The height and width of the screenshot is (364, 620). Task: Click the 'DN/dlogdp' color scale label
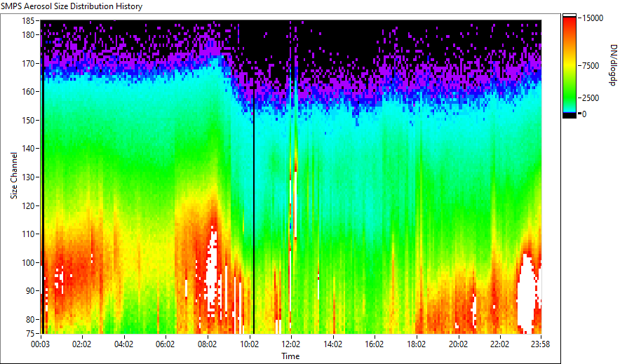point(612,65)
